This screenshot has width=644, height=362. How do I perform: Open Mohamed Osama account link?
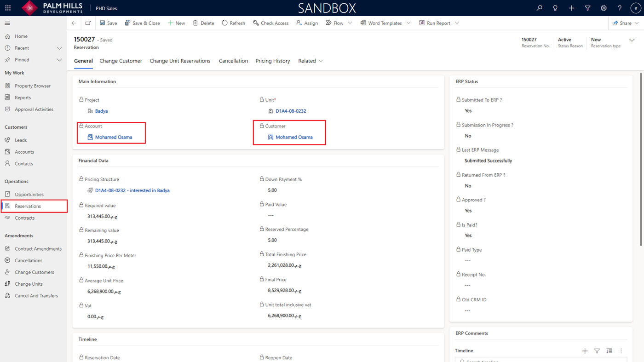(x=114, y=137)
